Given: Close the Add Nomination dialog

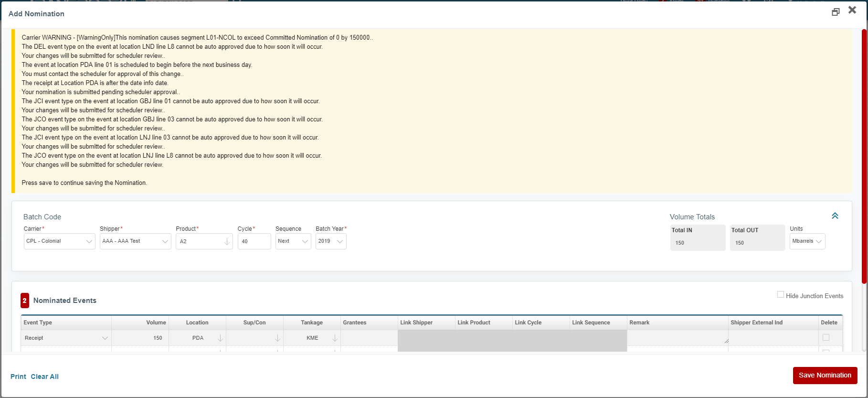Looking at the screenshot, I should (x=852, y=10).
